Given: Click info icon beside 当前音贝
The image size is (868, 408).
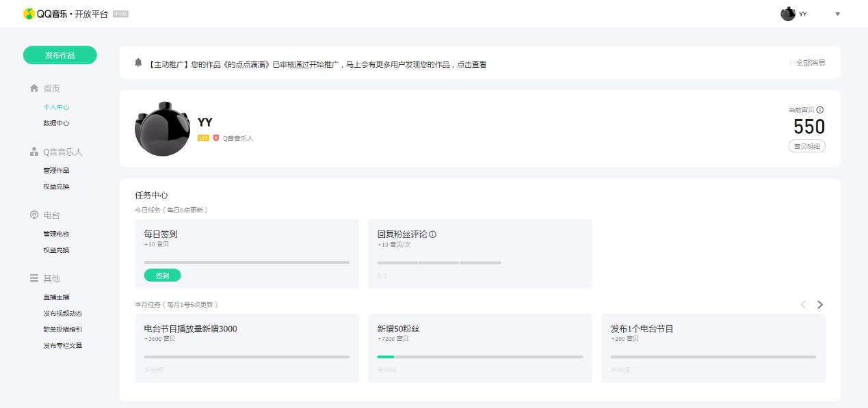Looking at the screenshot, I should [820, 110].
